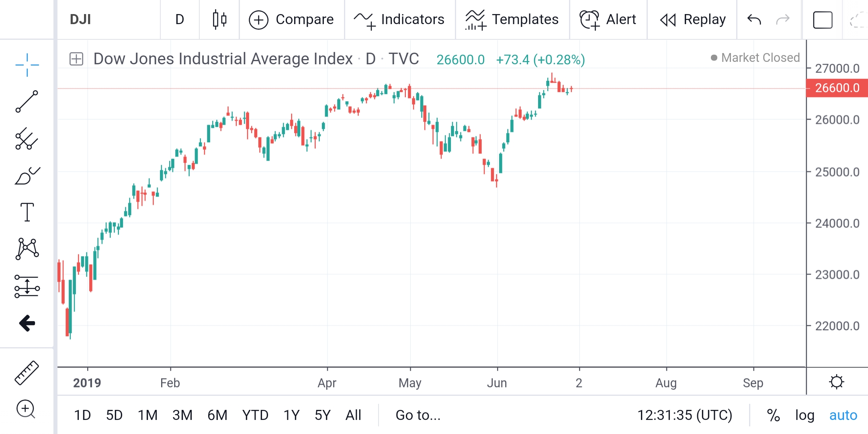Open the XABCD pattern tool
The height and width of the screenshot is (434, 868).
click(x=27, y=249)
